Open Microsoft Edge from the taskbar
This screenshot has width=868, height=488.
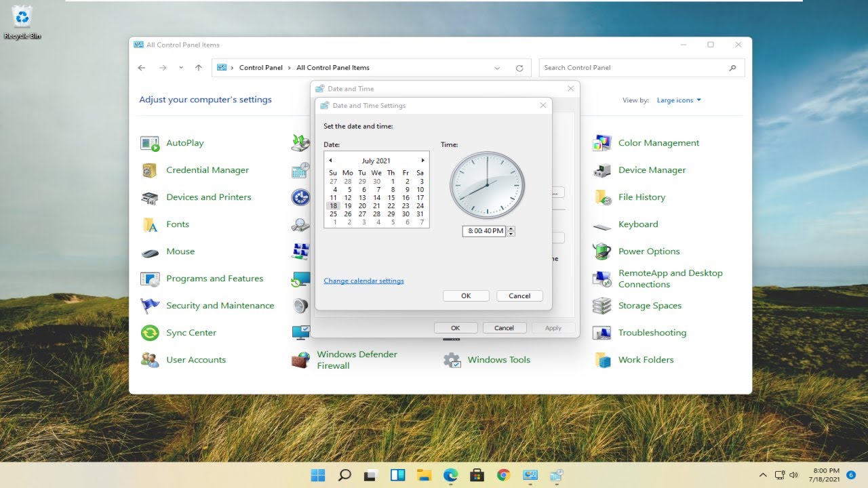pyautogui.click(x=450, y=475)
